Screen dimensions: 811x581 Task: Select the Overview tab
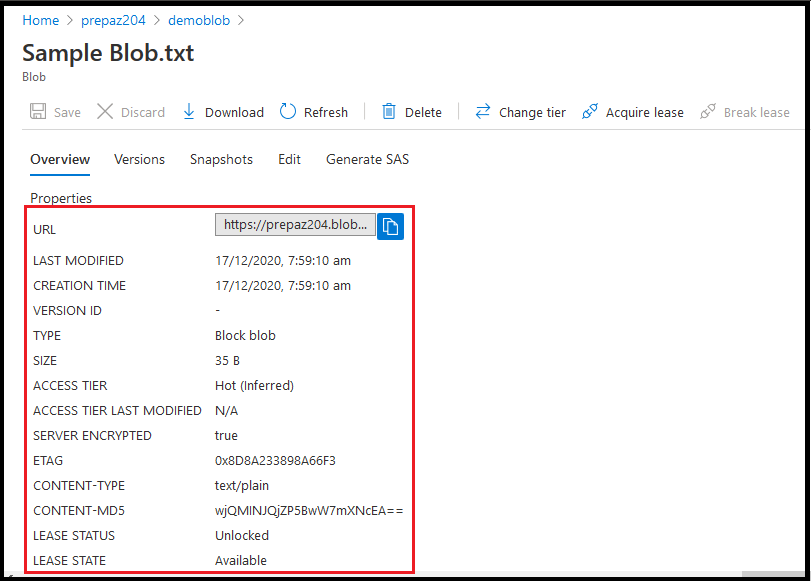tap(60, 159)
